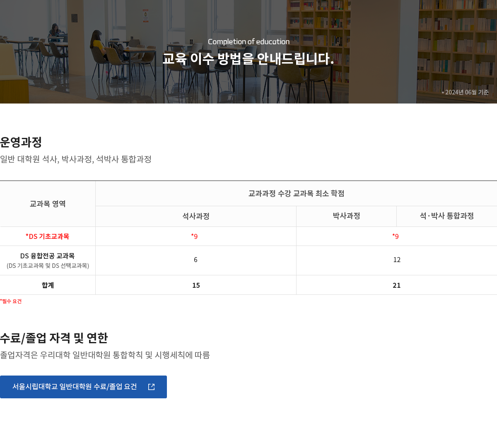
Task: Click the external link icon on the blue button
Action: (151, 387)
